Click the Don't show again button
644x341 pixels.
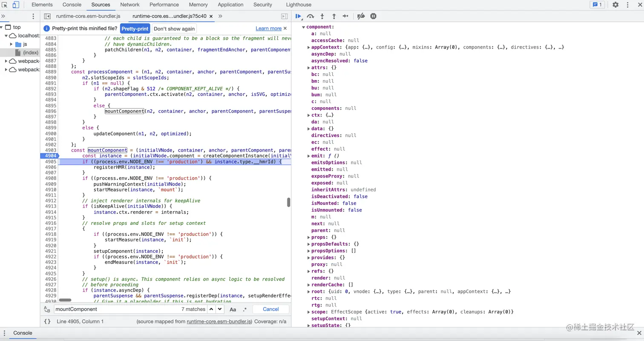[174, 29]
